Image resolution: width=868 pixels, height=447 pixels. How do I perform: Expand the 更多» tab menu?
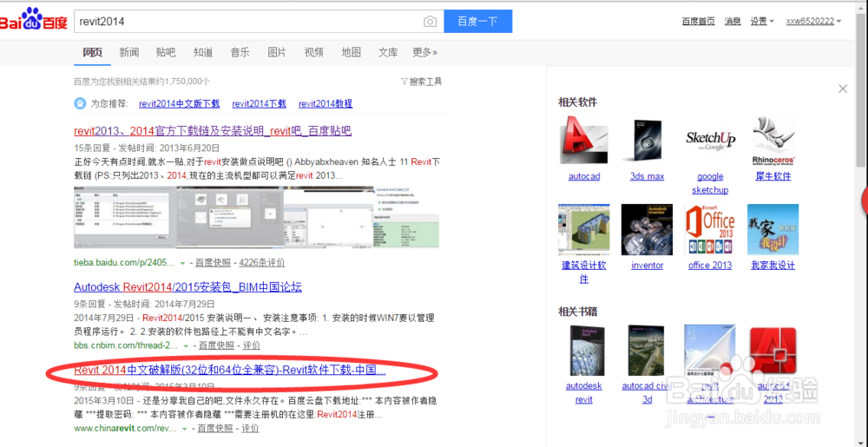tap(424, 53)
